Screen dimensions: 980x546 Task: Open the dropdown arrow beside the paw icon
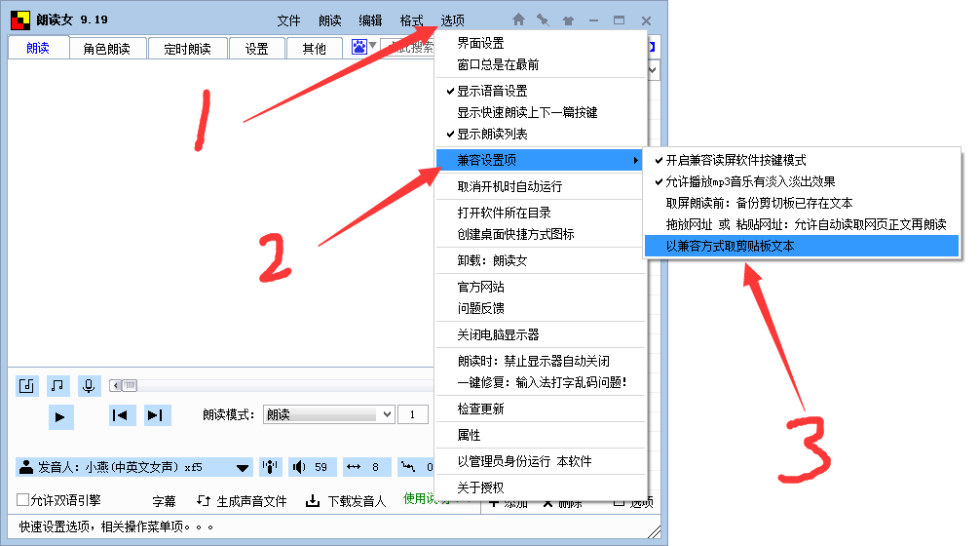click(x=373, y=45)
